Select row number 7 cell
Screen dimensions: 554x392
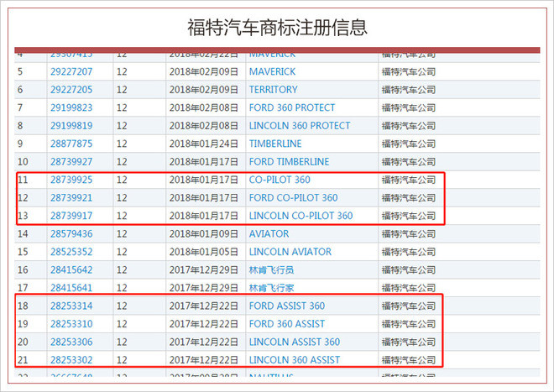pyautogui.click(x=20, y=107)
